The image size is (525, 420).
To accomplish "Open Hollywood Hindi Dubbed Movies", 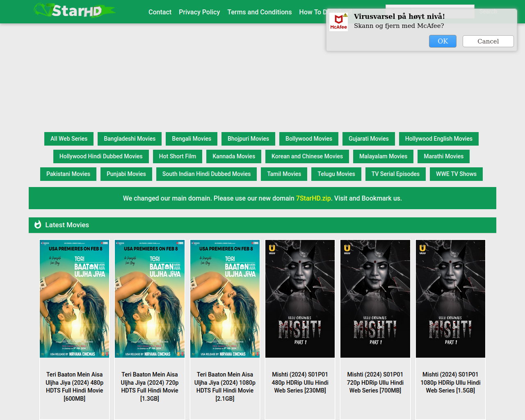I will tap(101, 156).
